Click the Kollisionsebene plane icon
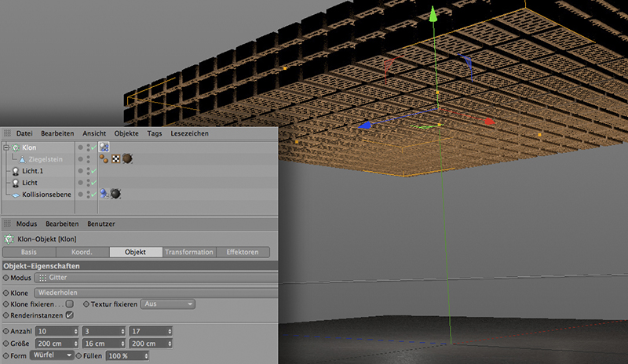Image resolution: width=628 pixels, height=364 pixels. (15, 193)
